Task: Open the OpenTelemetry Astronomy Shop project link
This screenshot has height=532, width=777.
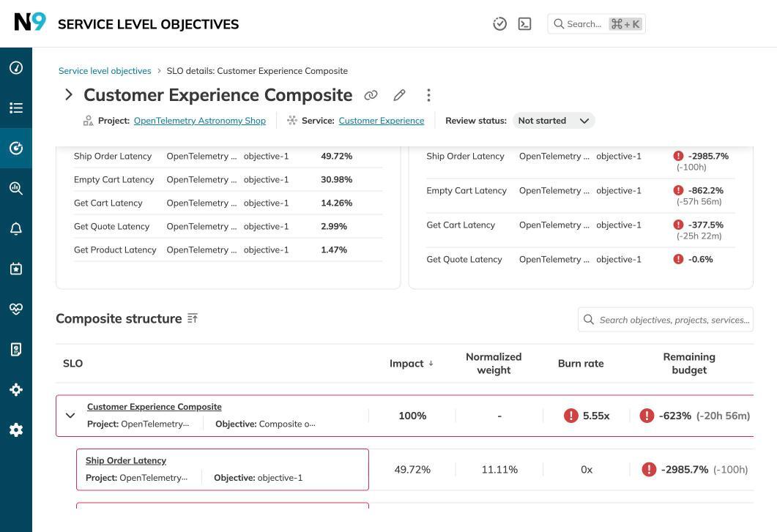Action: [x=199, y=120]
